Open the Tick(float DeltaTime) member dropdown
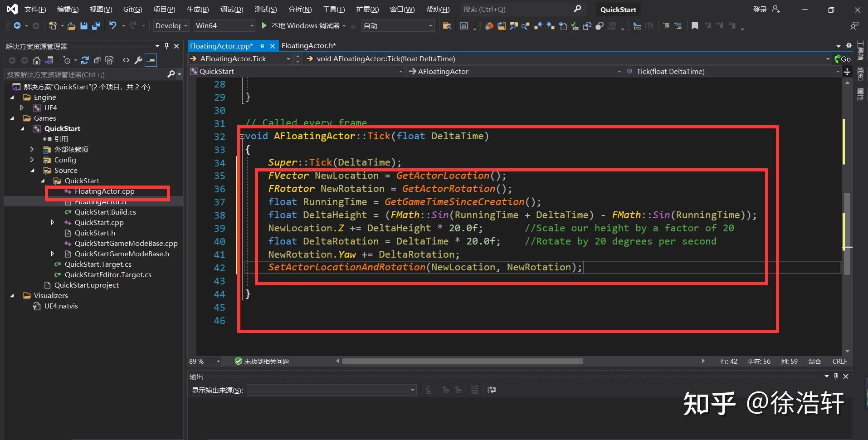The width and height of the screenshot is (868, 440). pos(733,71)
